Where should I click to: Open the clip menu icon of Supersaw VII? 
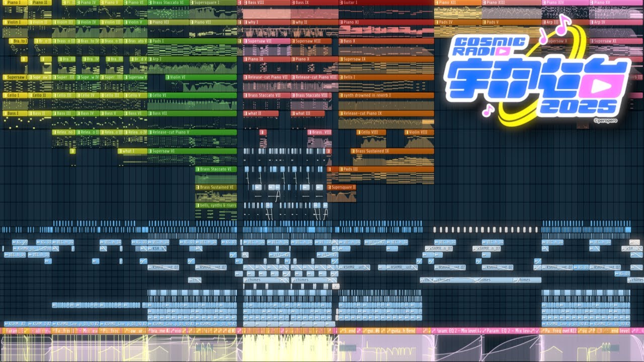246,41
